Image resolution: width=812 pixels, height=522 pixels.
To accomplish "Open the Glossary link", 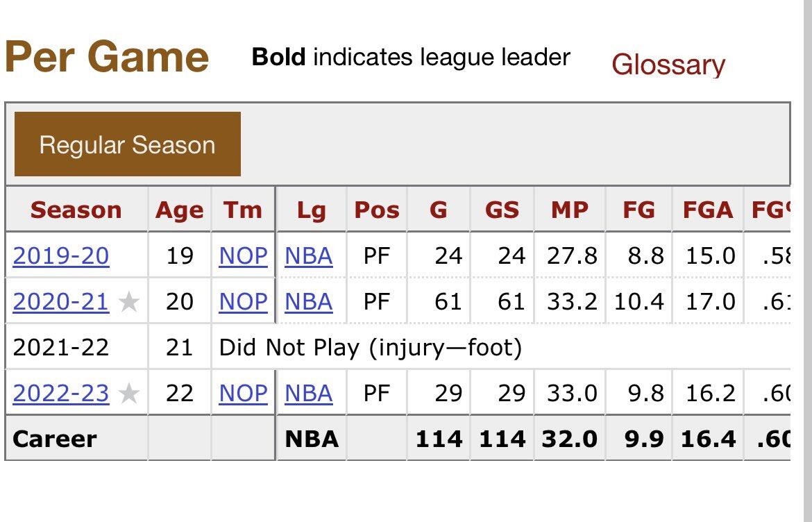I will coord(668,65).
